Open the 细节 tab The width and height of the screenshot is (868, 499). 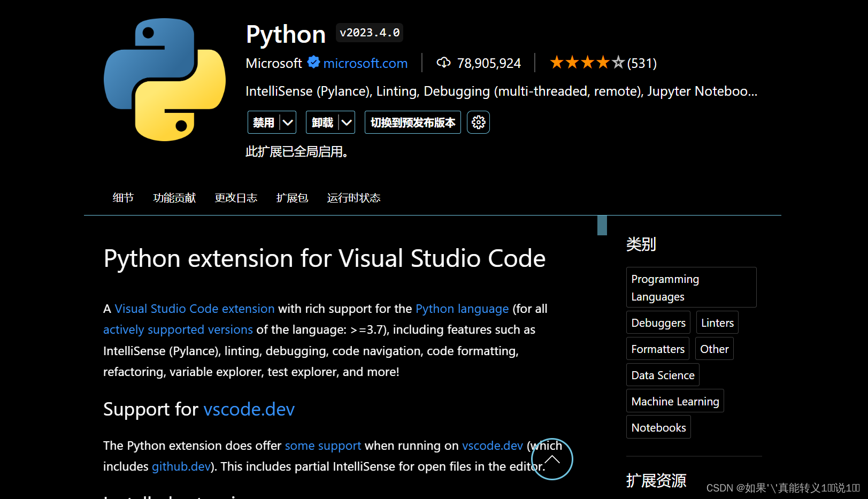tap(123, 198)
